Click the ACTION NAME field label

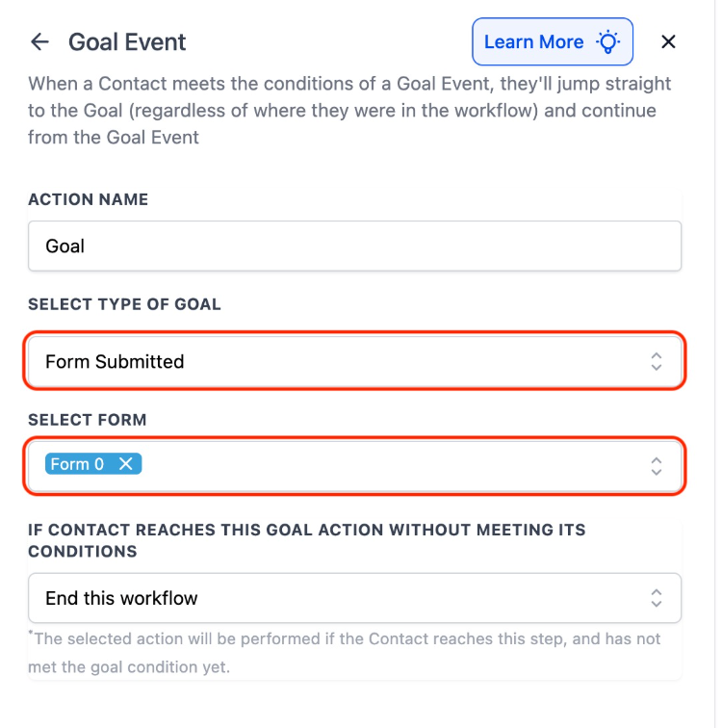(x=89, y=199)
